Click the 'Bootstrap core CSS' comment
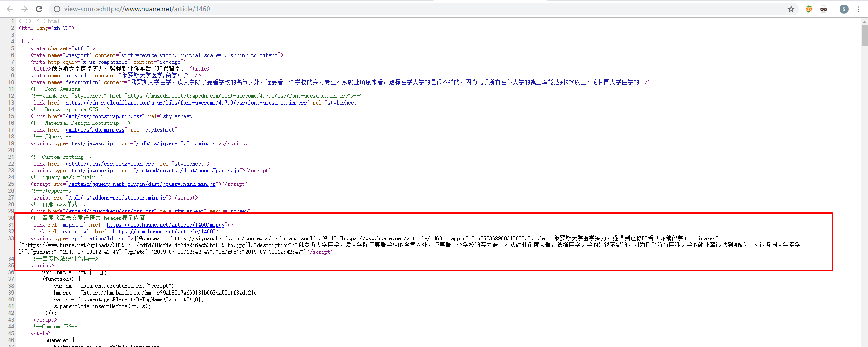Viewport: 868px width, 347px height. 70,109
